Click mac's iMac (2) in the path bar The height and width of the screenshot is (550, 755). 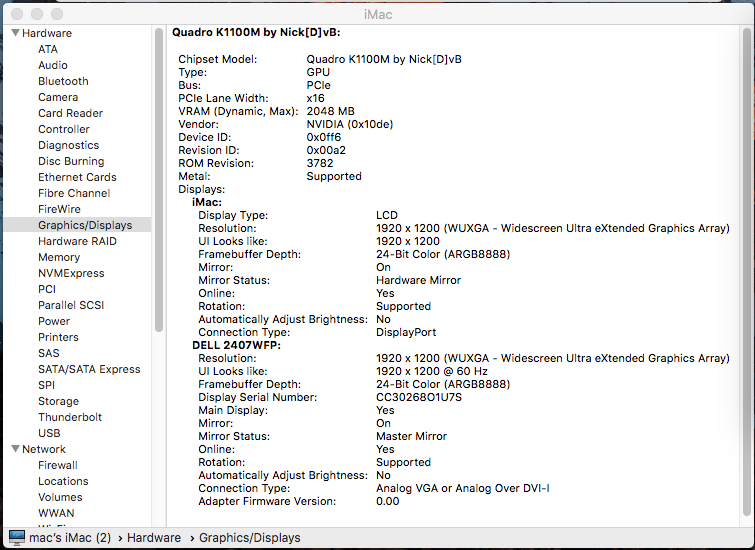tap(70, 537)
